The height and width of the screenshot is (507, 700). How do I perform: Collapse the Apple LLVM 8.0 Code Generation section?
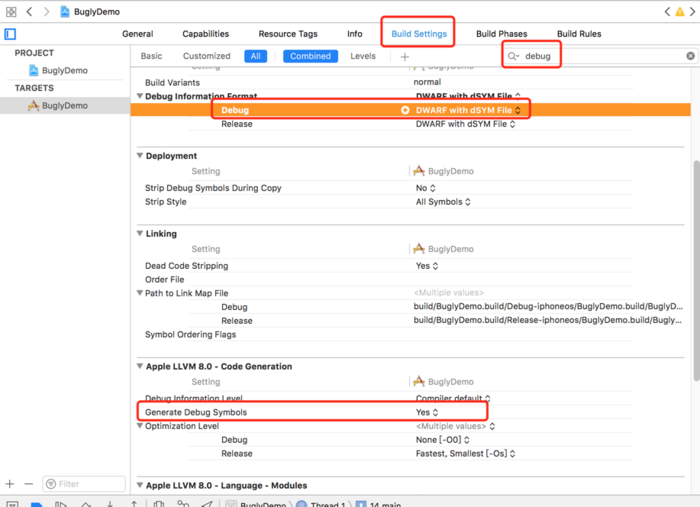click(140, 366)
